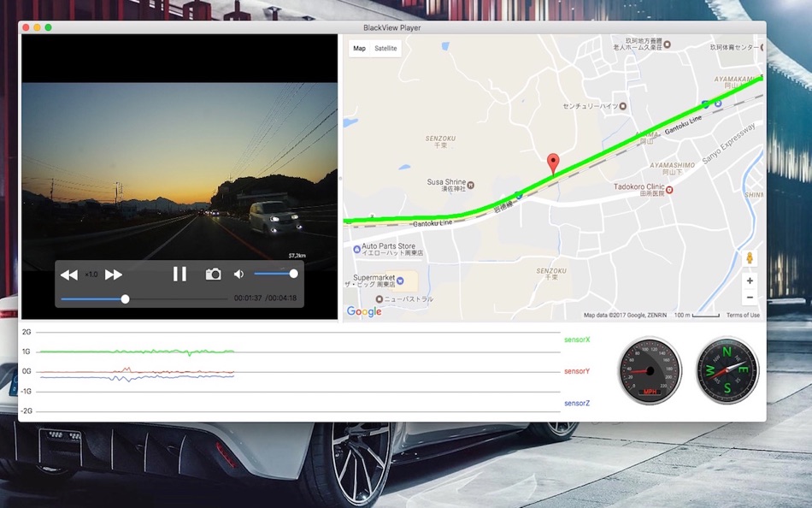Click the sensorX legend label
The height and width of the screenshot is (508, 812).
tap(577, 340)
